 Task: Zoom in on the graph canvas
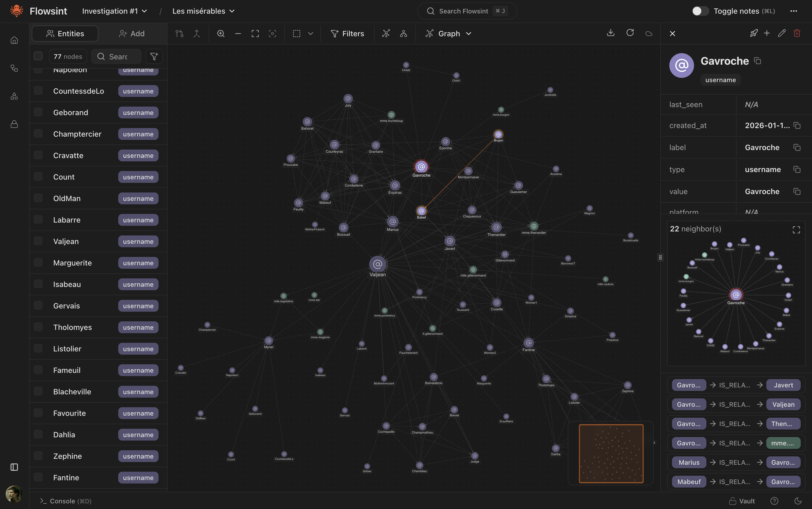point(221,33)
